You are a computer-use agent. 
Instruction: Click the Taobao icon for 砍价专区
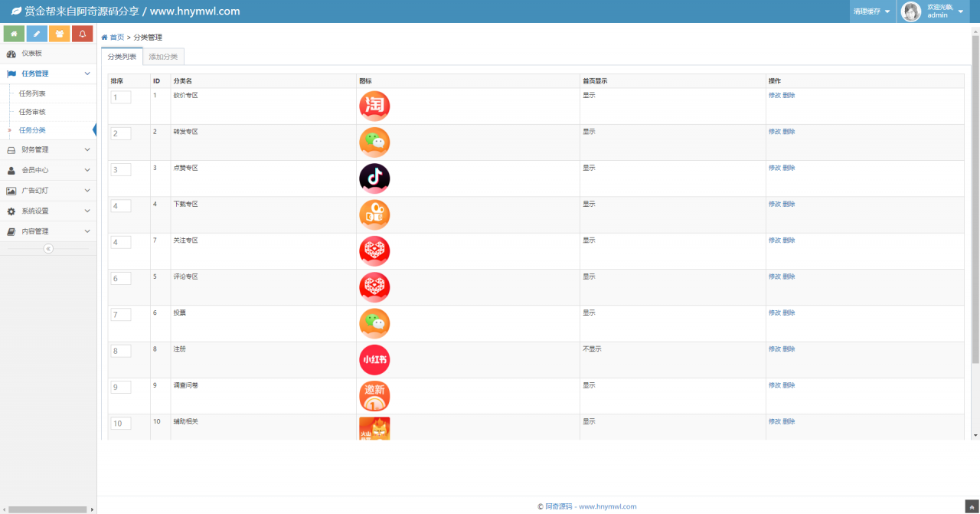pyautogui.click(x=374, y=106)
